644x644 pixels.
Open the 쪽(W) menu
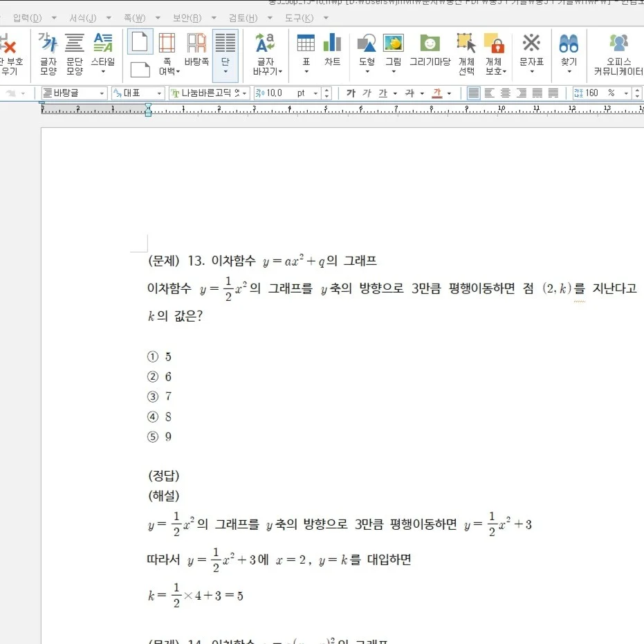(135, 18)
